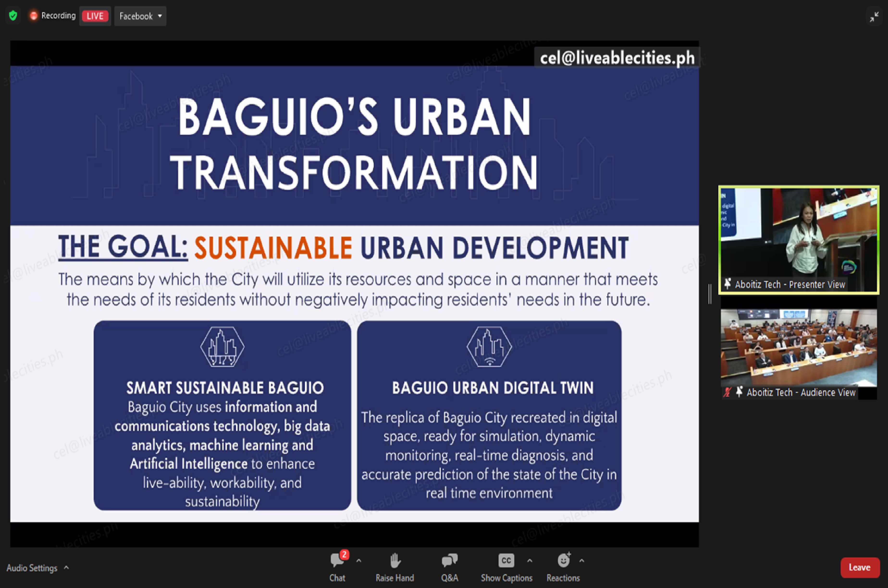
Task: Expand the chevron next to Reactions
Action: tap(582, 561)
